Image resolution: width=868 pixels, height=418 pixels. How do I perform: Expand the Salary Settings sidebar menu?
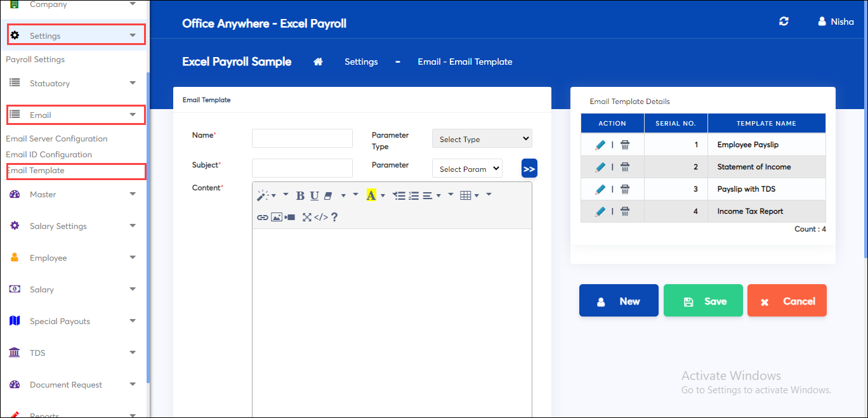pyautogui.click(x=73, y=226)
